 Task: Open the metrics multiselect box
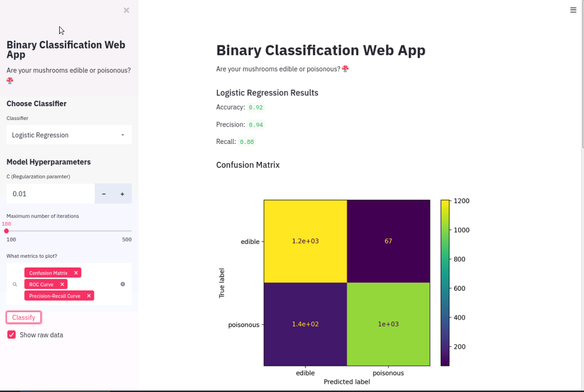click(x=69, y=284)
